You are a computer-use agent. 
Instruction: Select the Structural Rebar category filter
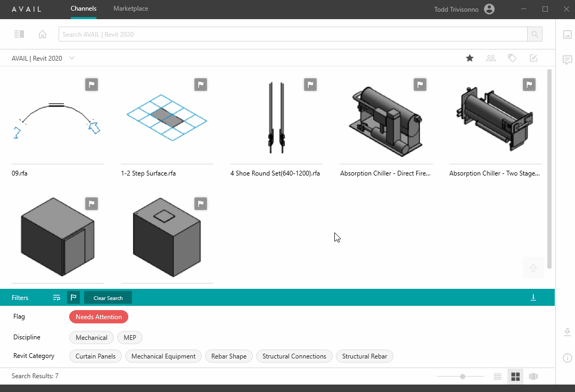(x=365, y=356)
